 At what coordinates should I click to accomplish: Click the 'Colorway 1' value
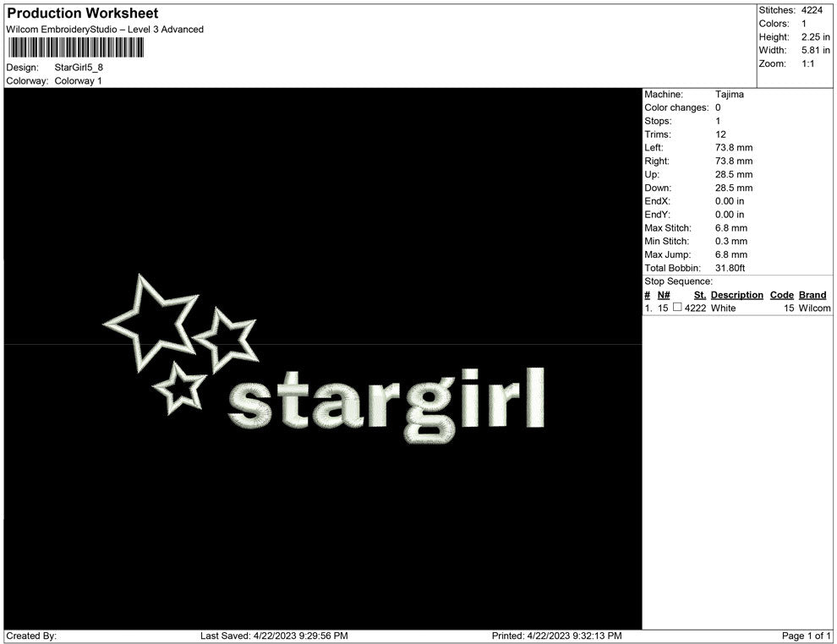pyautogui.click(x=79, y=80)
